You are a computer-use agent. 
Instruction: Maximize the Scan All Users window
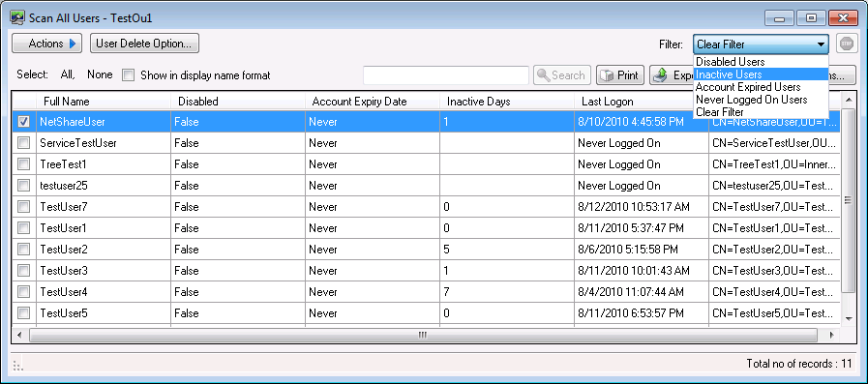click(x=811, y=18)
